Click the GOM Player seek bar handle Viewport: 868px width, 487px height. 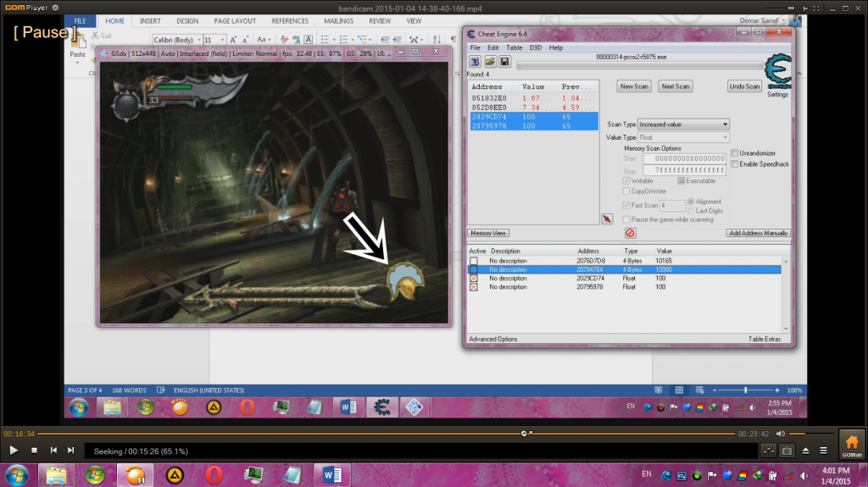pos(524,434)
